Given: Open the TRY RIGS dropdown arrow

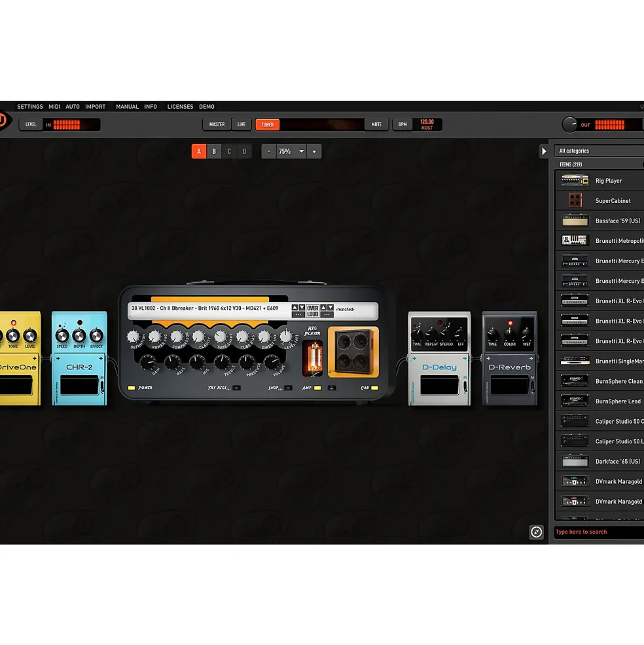Looking at the screenshot, I should pos(236,388).
